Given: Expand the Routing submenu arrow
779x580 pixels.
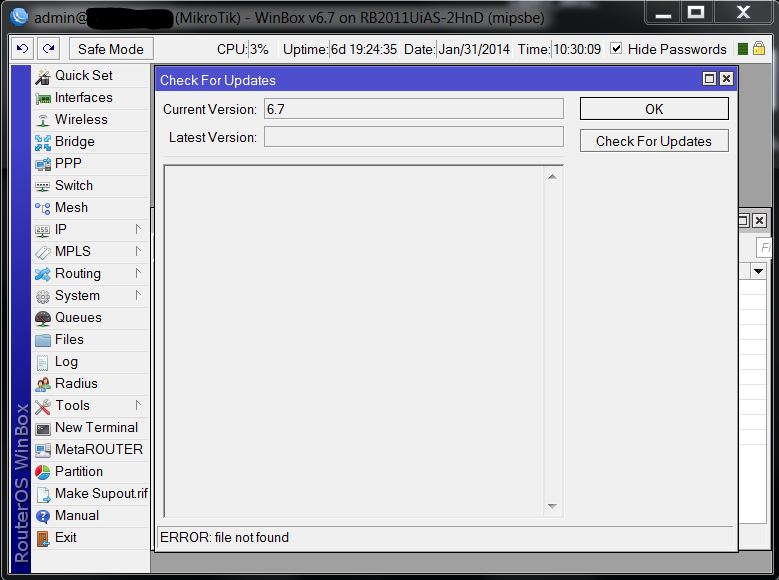Looking at the screenshot, I should point(138,273).
